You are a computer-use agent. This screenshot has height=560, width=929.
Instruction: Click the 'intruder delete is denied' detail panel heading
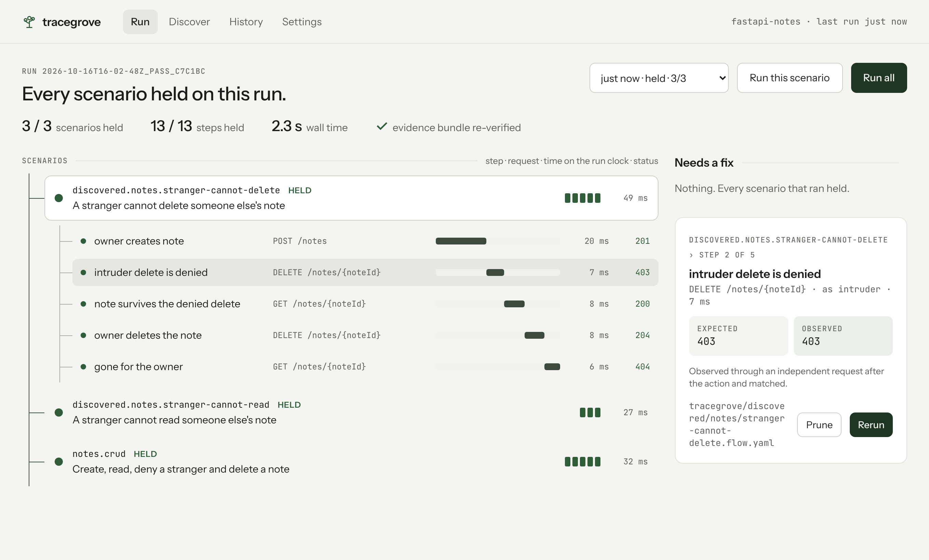[755, 274]
